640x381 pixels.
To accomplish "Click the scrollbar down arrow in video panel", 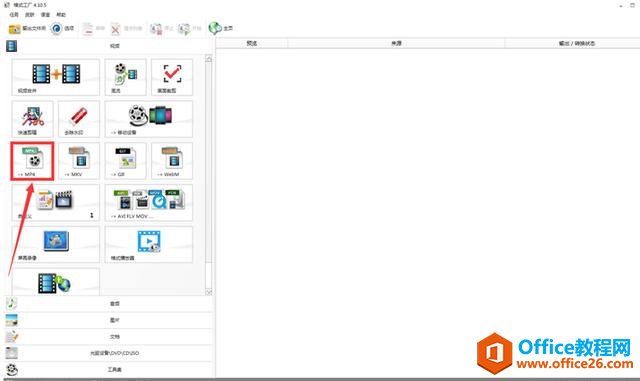I will click(209, 292).
